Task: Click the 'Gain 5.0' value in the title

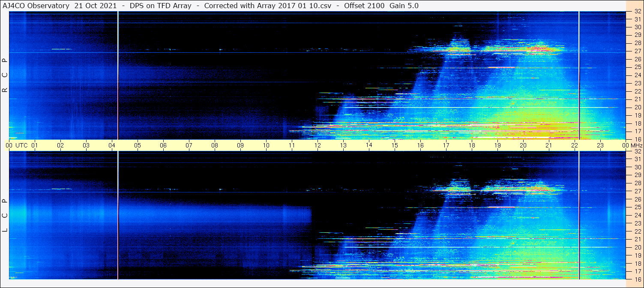Action: point(404,6)
